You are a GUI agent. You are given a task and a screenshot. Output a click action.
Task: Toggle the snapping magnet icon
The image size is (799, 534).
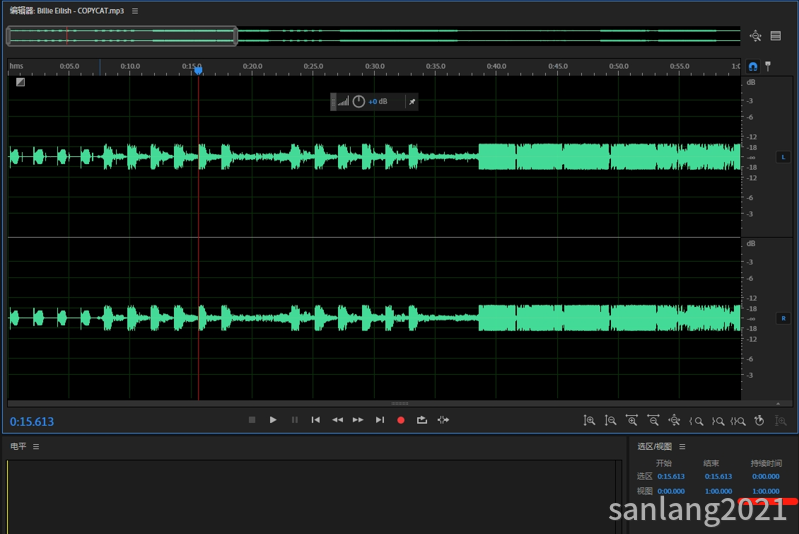[753, 66]
